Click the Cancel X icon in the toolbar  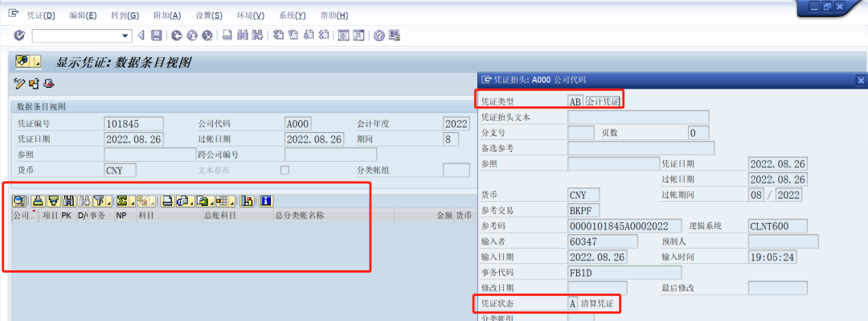coord(207,36)
